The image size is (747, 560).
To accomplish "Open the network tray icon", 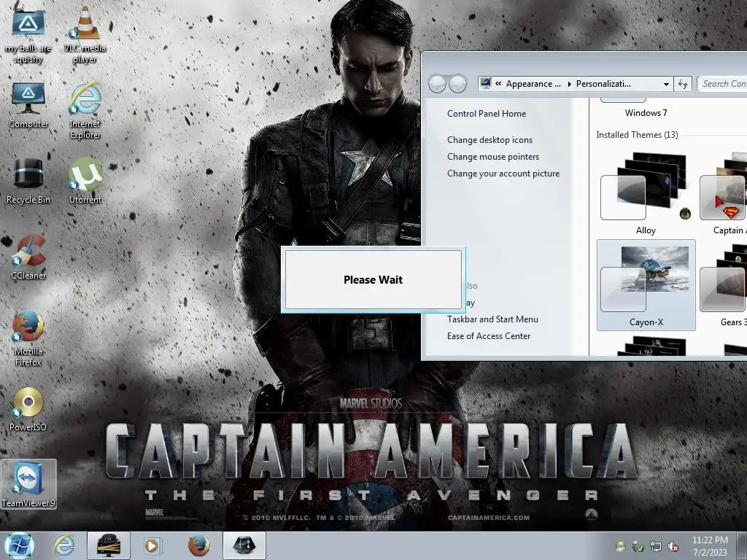I will point(656,547).
